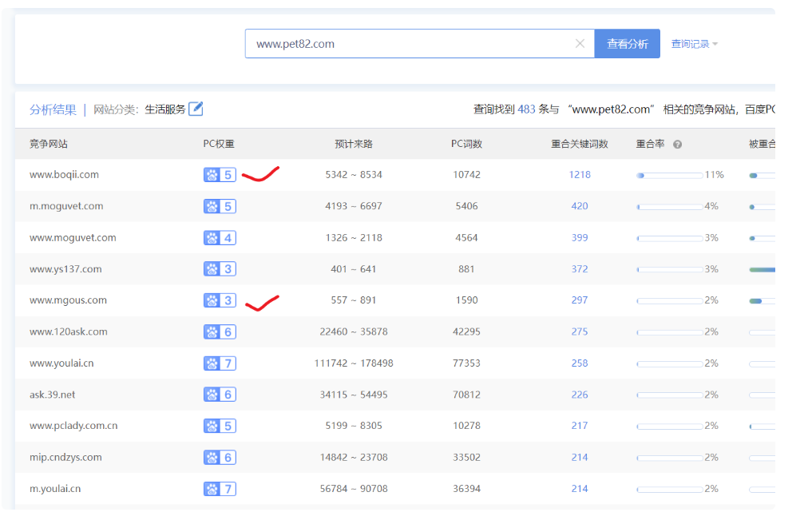The width and height of the screenshot is (812, 516).
Task: Edit the 生活服务 site category
Action: coord(196,109)
